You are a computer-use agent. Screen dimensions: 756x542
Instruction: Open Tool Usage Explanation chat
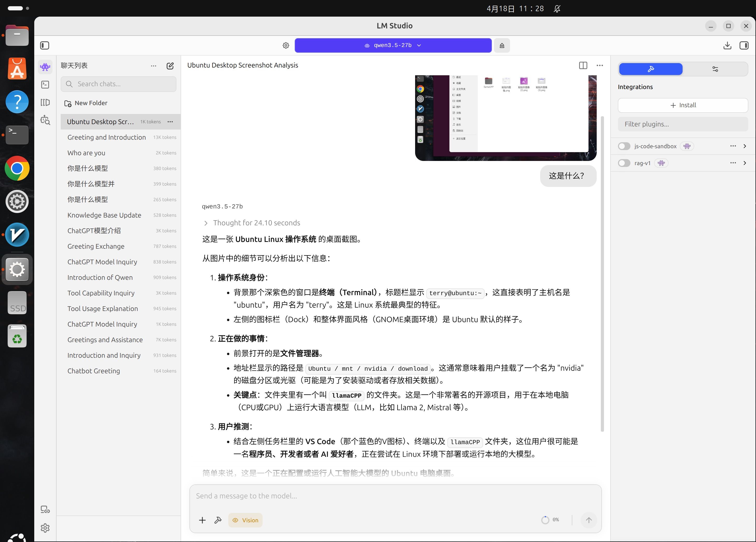point(121,309)
